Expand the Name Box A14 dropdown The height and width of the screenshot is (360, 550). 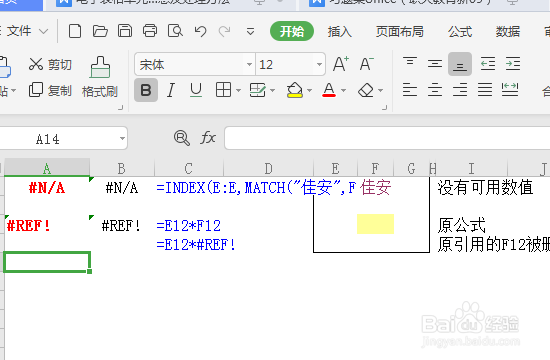tap(122, 139)
